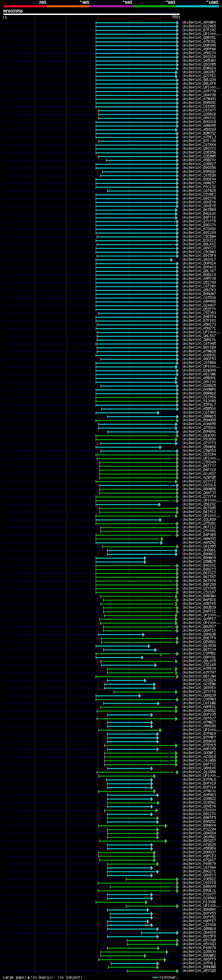Click the =100char. scale legend
This screenshot has height=980, width=222.
coord(165,977)
